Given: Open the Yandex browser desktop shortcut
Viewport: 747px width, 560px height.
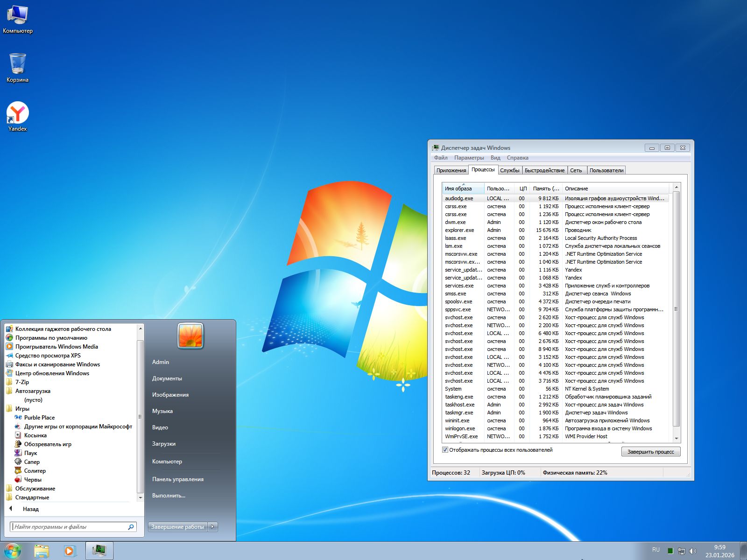Looking at the screenshot, I should pos(17,114).
